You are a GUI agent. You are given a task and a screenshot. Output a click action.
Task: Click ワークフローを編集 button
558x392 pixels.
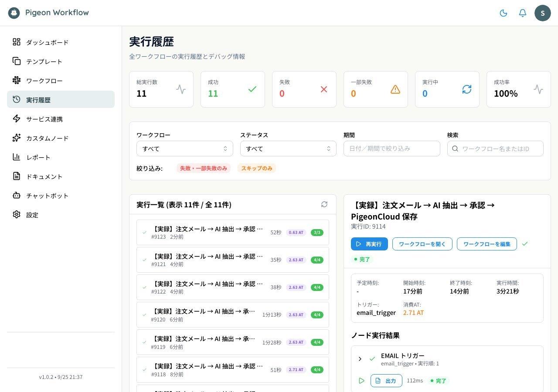487,244
